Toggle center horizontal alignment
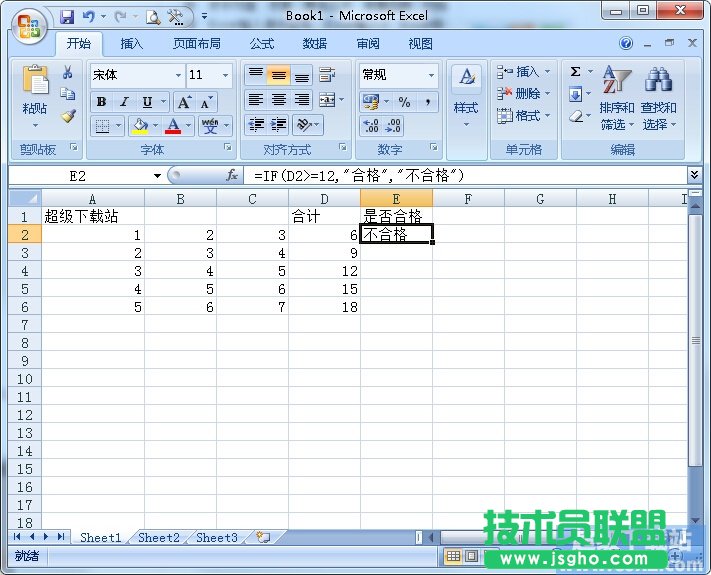711x575 pixels. (x=279, y=100)
